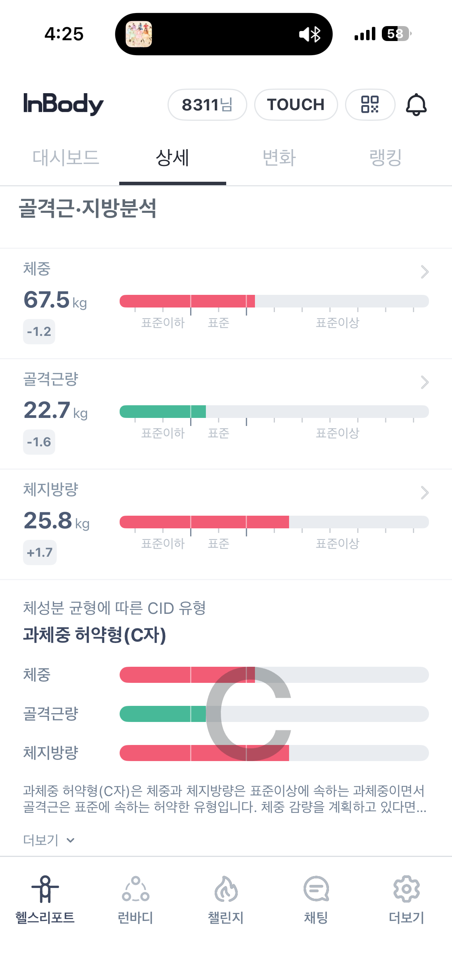Tap the 헬스리포트 figure icon
This screenshot has width=452, height=980.
[45, 889]
